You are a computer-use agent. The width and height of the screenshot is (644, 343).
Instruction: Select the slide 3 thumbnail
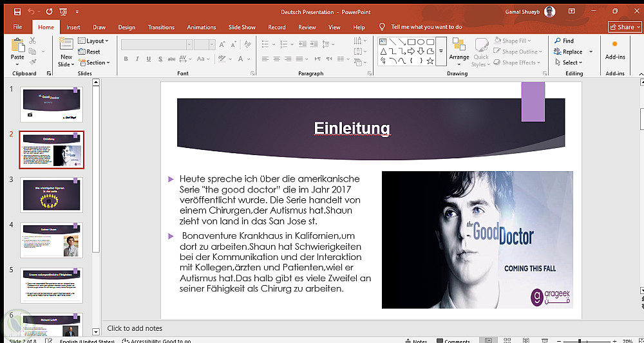[x=52, y=195]
